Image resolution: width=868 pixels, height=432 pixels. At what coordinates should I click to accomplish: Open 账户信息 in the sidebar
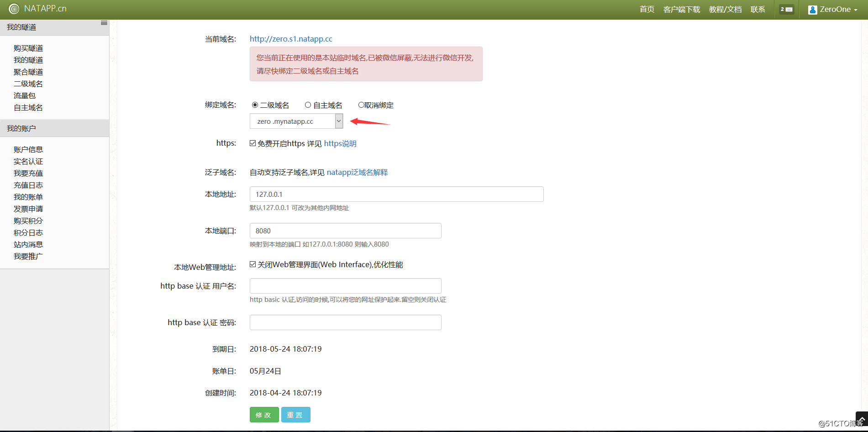[x=28, y=149]
